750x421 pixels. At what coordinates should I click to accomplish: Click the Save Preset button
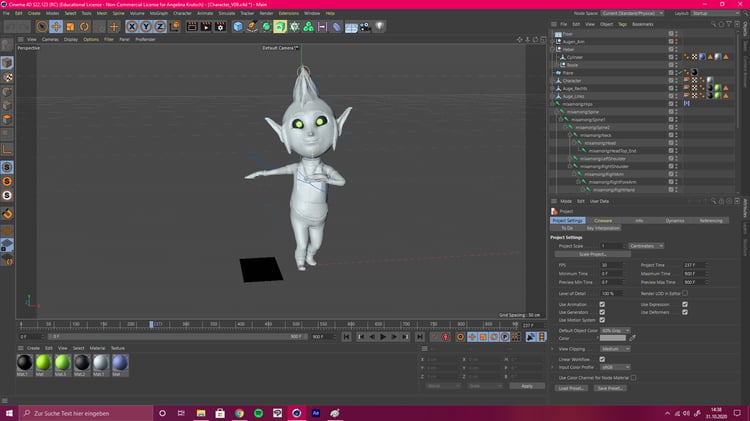pyautogui.click(x=610, y=388)
